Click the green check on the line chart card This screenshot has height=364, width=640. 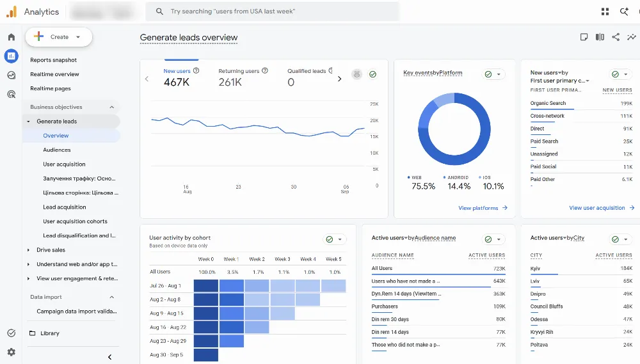pyautogui.click(x=372, y=74)
